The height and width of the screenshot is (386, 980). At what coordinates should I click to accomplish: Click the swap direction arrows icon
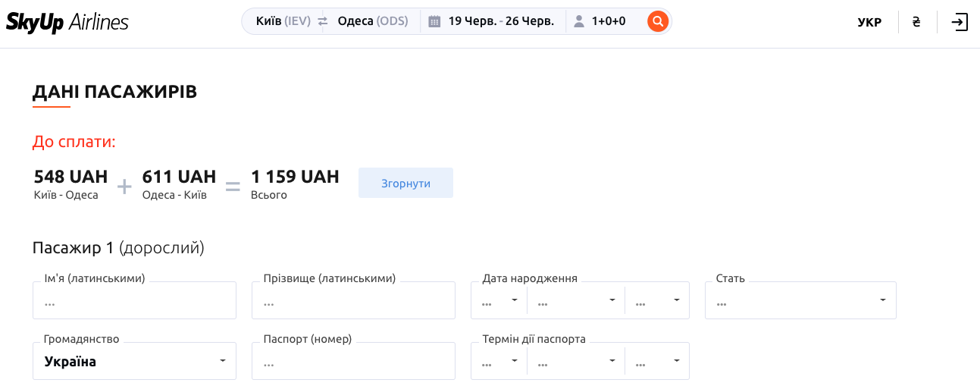click(x=323, y=21)
